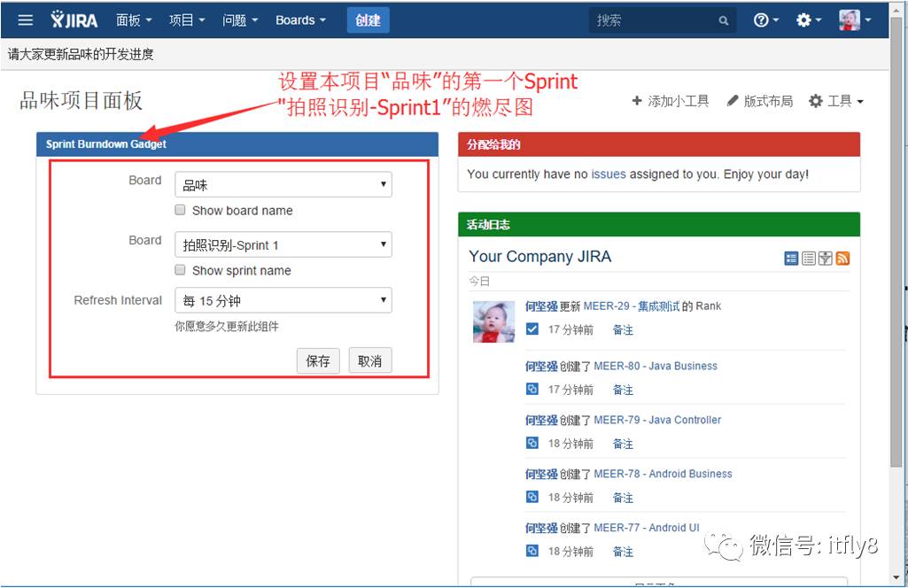
Task: Click the checkbox icon under MEER-29 entry
Action: point(532,329)
